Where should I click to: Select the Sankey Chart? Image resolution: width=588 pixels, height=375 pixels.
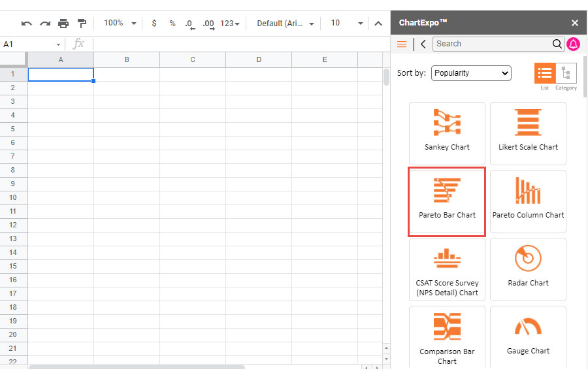[447, 133]
